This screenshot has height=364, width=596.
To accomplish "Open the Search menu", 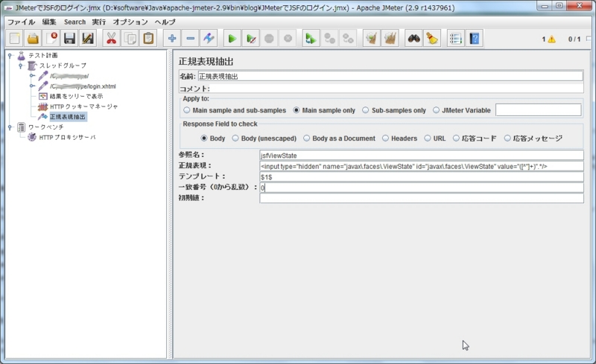I will pos(75,22).
